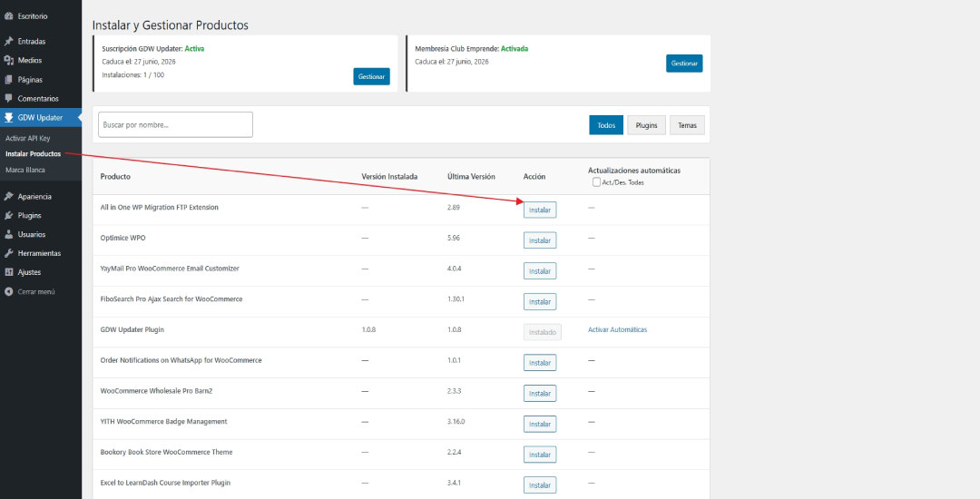Click the Versión Instalada column header
The image size is (980, 499).
click(389, 177)
